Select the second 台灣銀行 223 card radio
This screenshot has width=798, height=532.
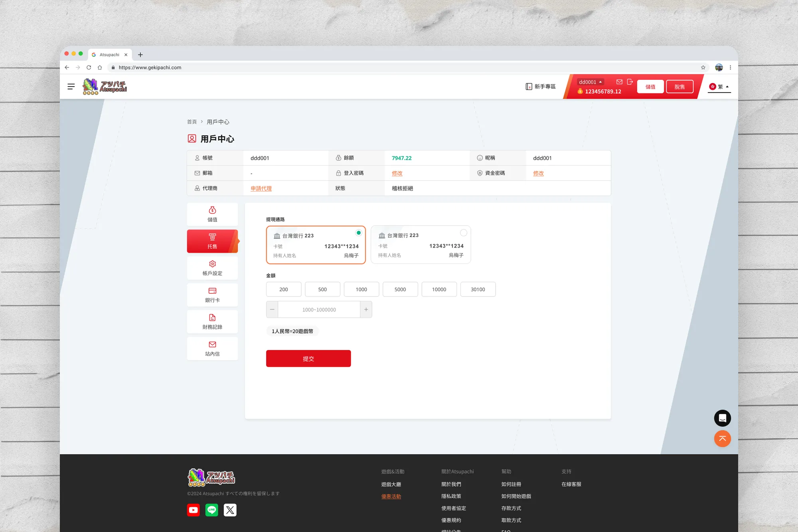(x=464, y=233)
